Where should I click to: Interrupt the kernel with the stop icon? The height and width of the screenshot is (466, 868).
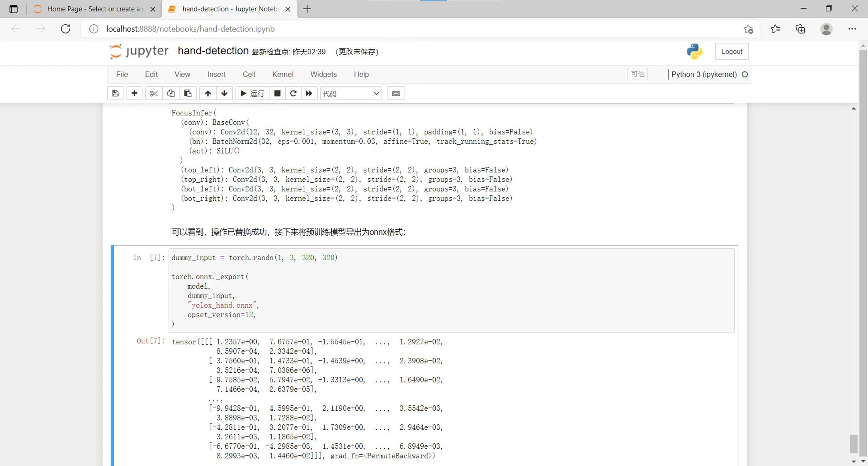point(277,93)
